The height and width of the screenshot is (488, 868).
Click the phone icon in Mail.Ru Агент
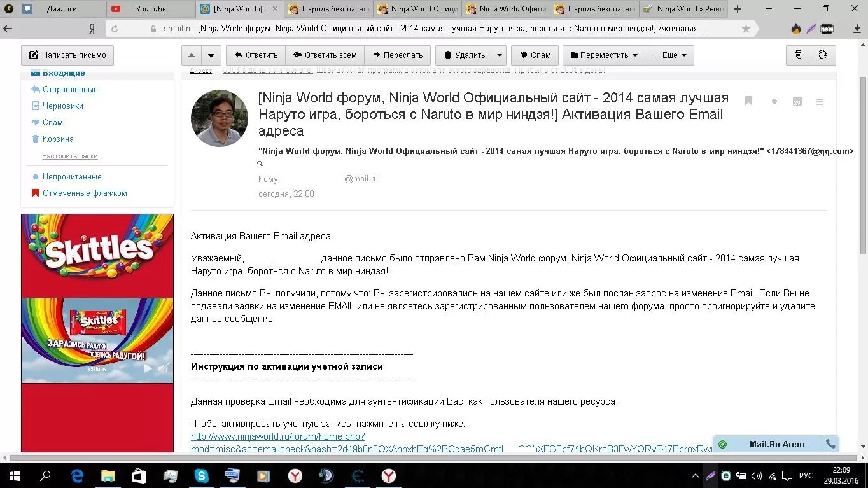(x=830, y=444)
